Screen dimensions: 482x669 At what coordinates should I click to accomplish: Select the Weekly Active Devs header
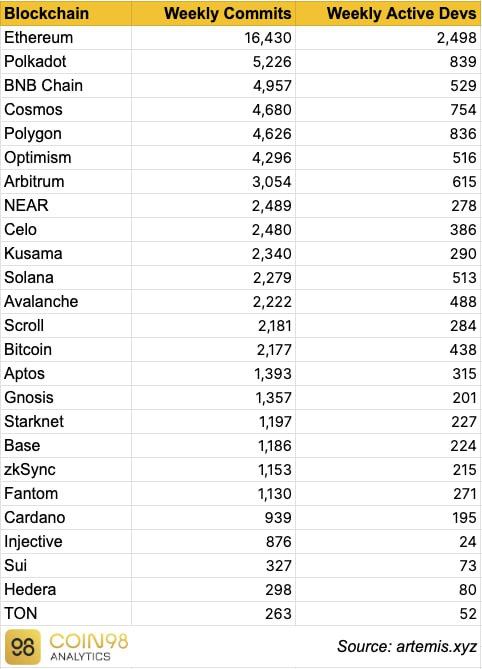(x=401, y=13)
